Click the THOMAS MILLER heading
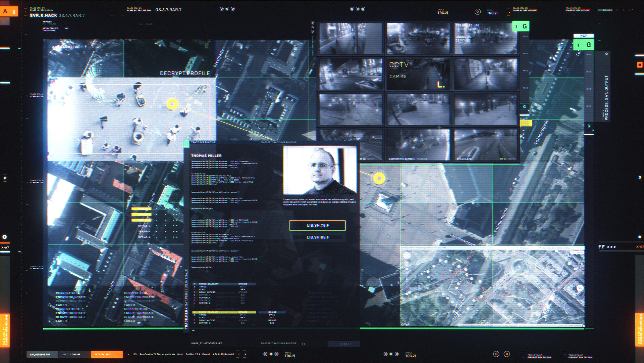Screen dimensions: 644x363 (x=206, y=155)
